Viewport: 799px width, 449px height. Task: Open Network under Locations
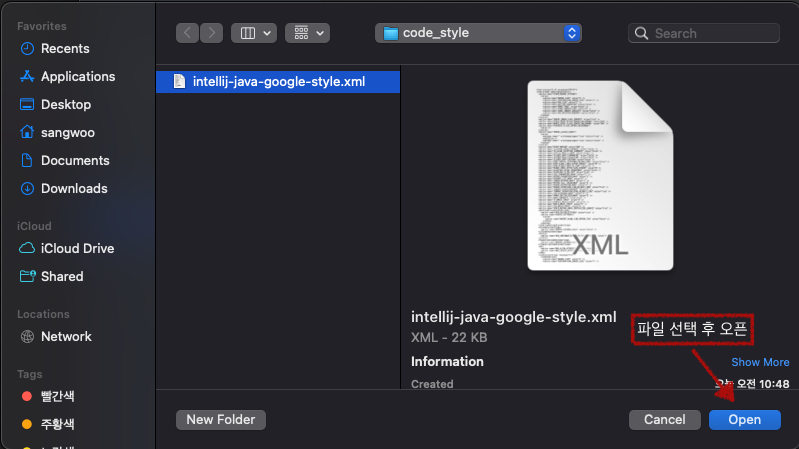[x=66, y=336]
